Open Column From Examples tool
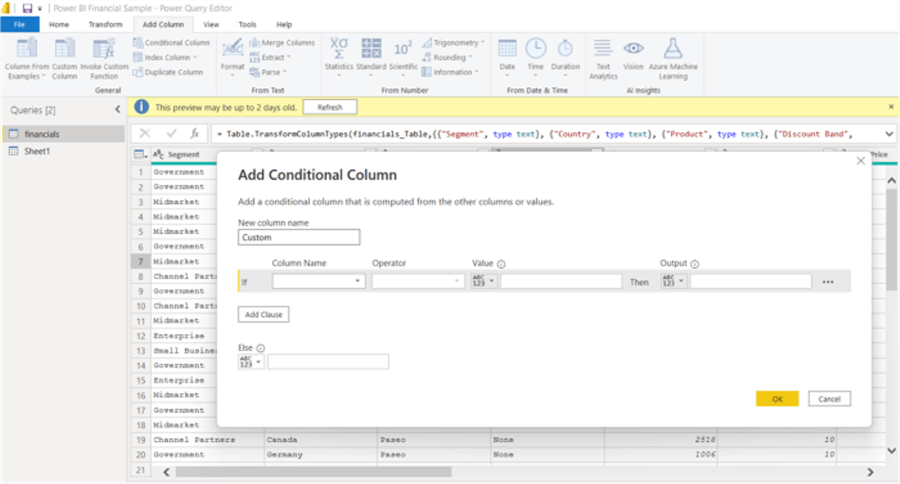Screen dimensions: 900x484 [26, 59]
